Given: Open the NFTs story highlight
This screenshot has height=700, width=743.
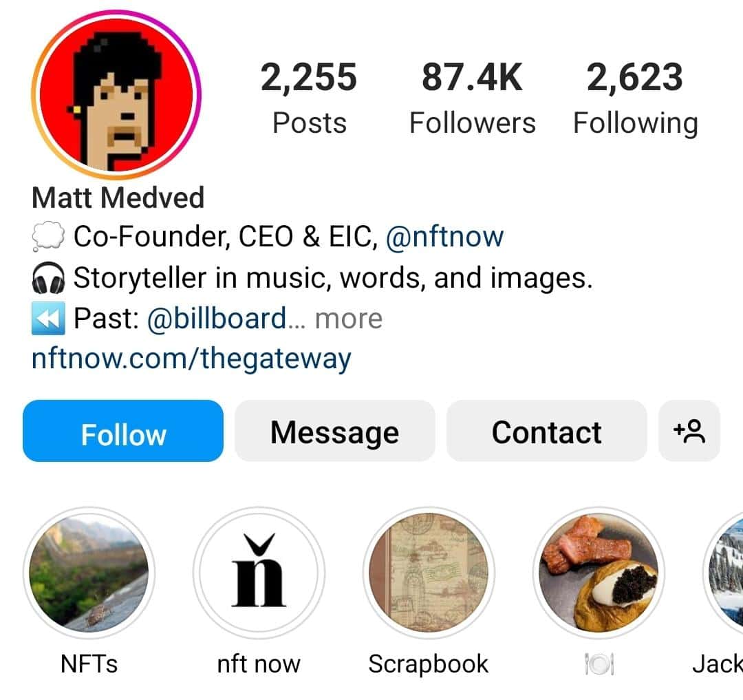Looking at the screenshot, I should [89, 573].
